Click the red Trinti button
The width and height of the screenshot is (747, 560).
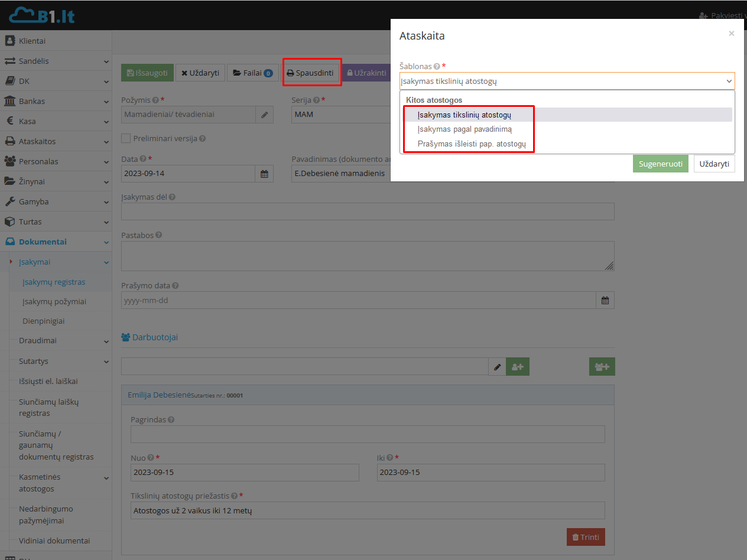click(x=585, y=537)
